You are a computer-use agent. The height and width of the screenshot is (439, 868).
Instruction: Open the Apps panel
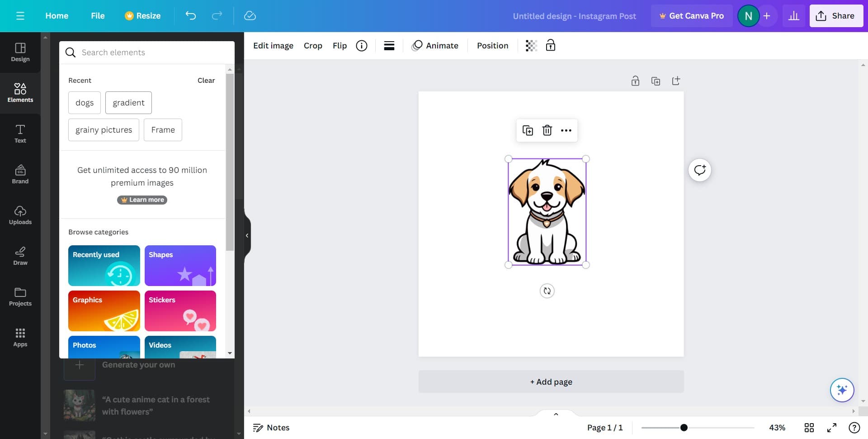(20, 337)
